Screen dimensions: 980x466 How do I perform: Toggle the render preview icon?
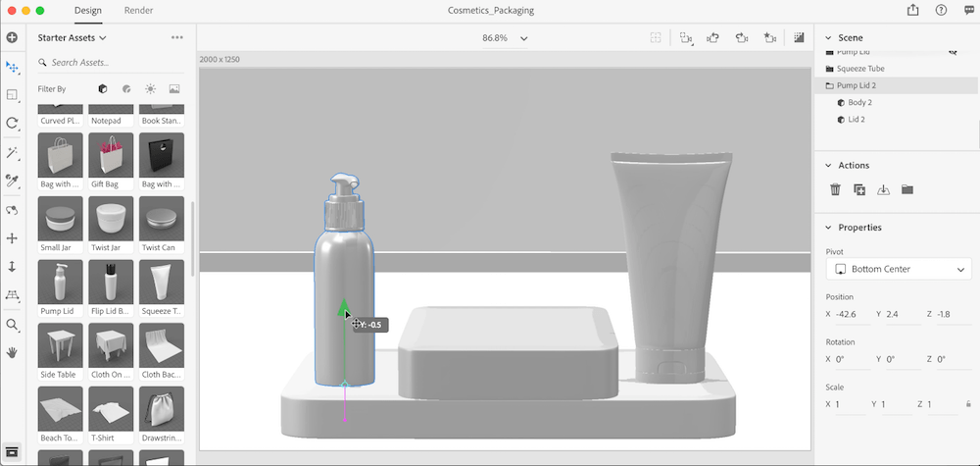(x=799, y=38)
